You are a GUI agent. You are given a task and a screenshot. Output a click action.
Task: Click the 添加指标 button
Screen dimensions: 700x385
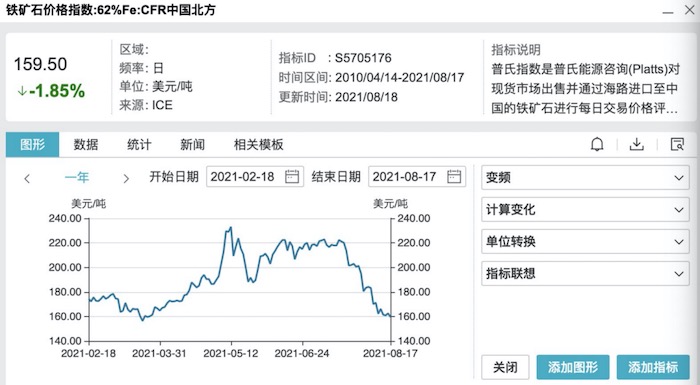click(653, 367)
